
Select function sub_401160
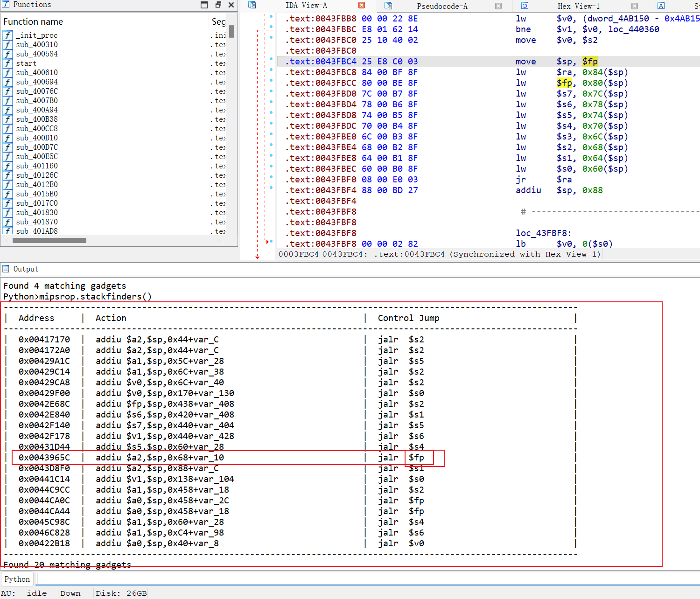[37, 166]
